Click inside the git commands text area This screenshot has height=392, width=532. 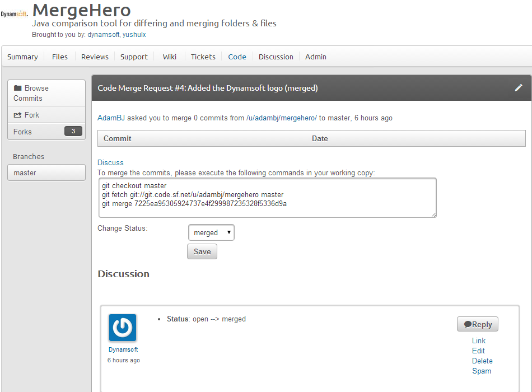click(267, 197)
